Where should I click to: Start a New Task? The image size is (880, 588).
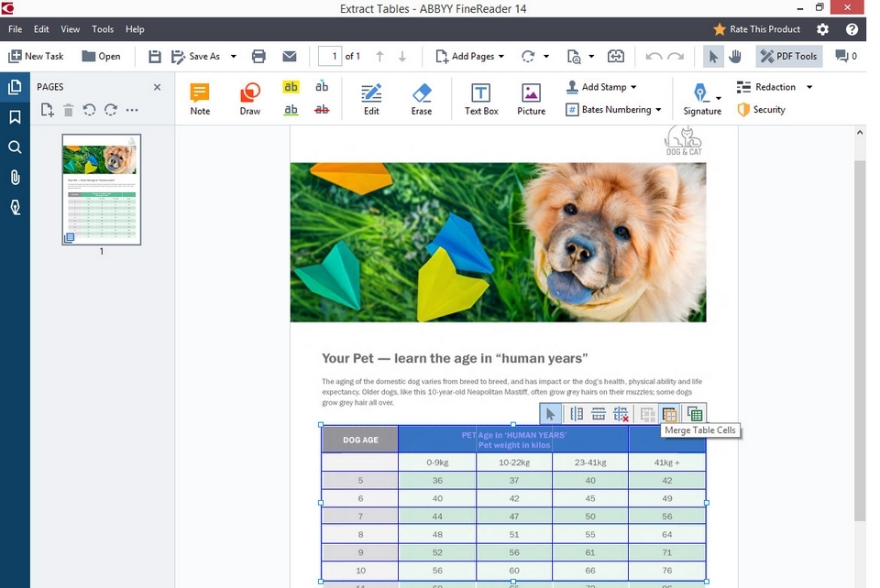pos(36,56)
